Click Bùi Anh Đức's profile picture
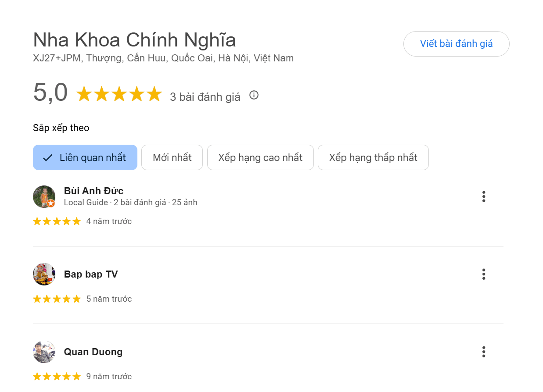This screenshot has width=543, height=392. (43, 196)
